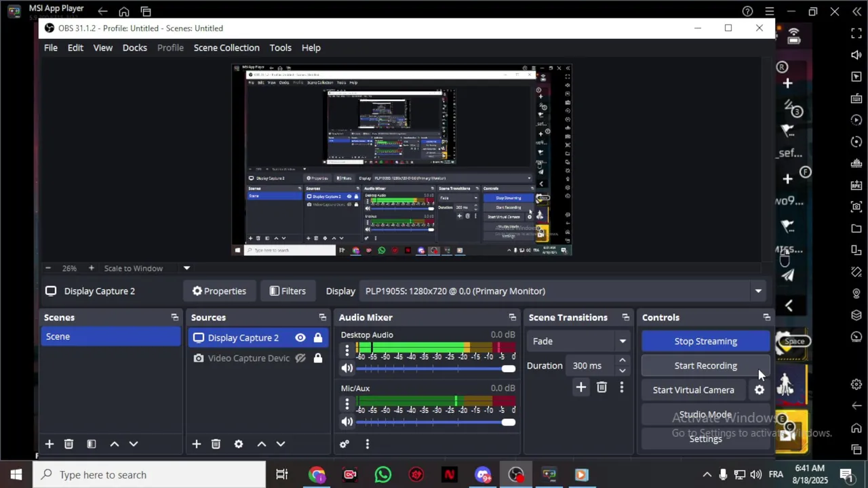The width and height of the screenshot is (868, 488).
Task: Open the Fade transition dropdown
Action: tap(580, 341)
